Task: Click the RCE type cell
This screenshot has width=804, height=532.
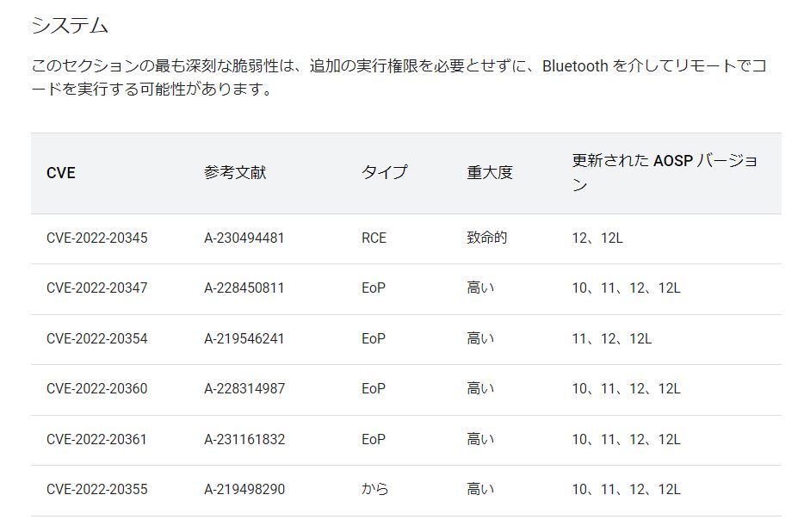Action: tap(374, 238)
